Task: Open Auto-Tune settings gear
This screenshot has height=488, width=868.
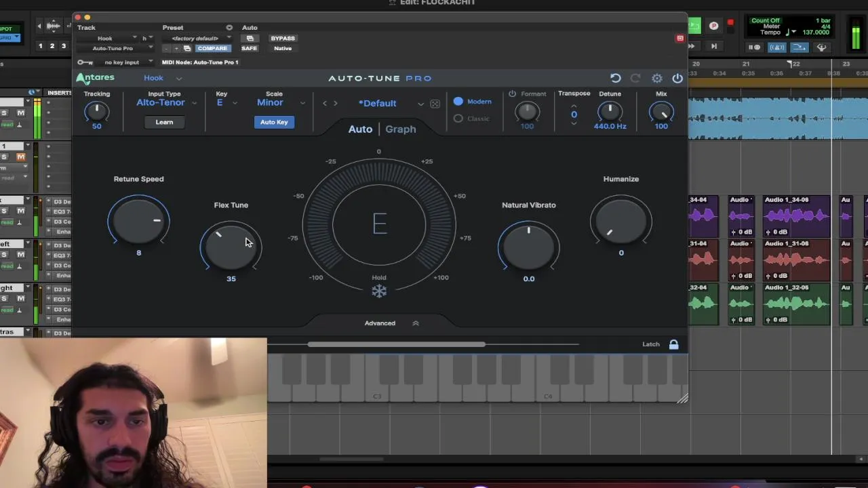Action: click(x=657, y=79)
